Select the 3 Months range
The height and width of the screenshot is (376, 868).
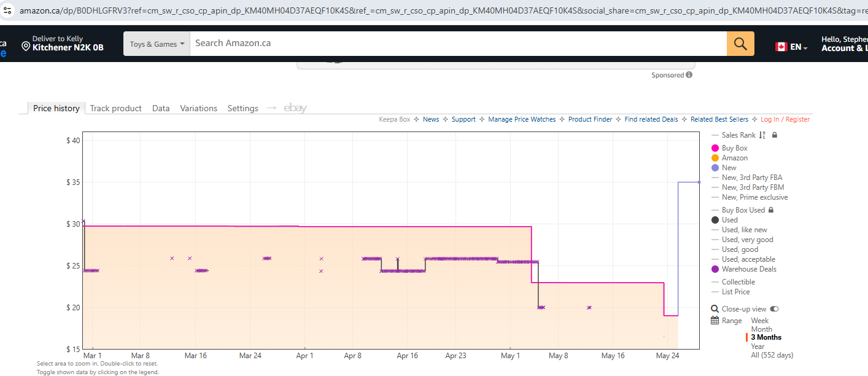click(x=766, y=337)
